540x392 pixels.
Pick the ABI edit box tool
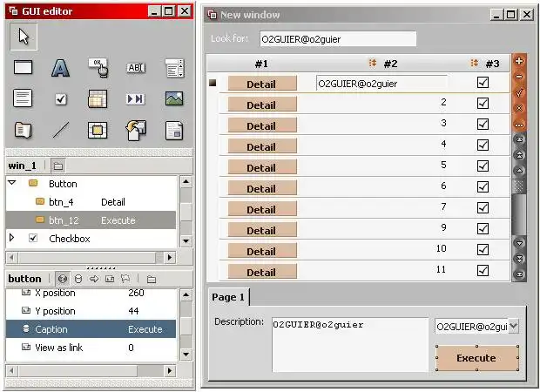[136, 68]
